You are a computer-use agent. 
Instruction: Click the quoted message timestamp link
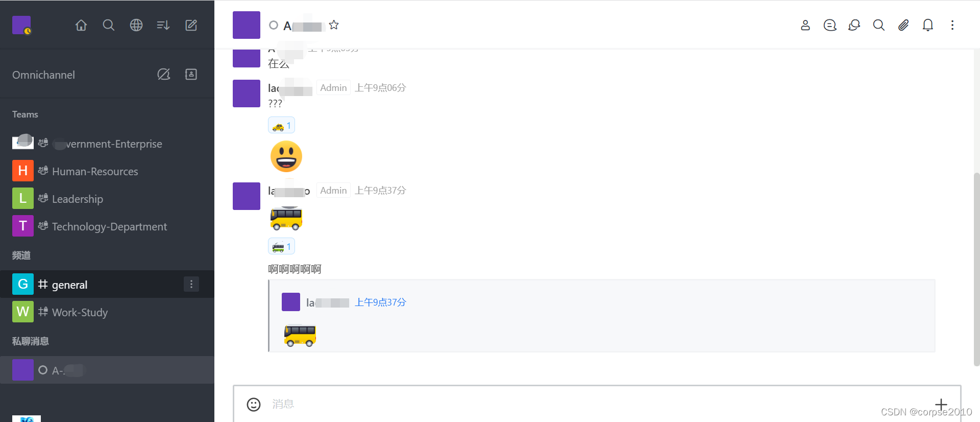(x=380, y=302)
